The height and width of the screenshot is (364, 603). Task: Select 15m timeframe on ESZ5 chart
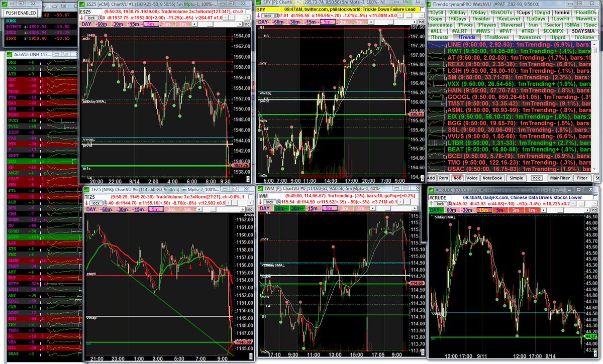135,24
